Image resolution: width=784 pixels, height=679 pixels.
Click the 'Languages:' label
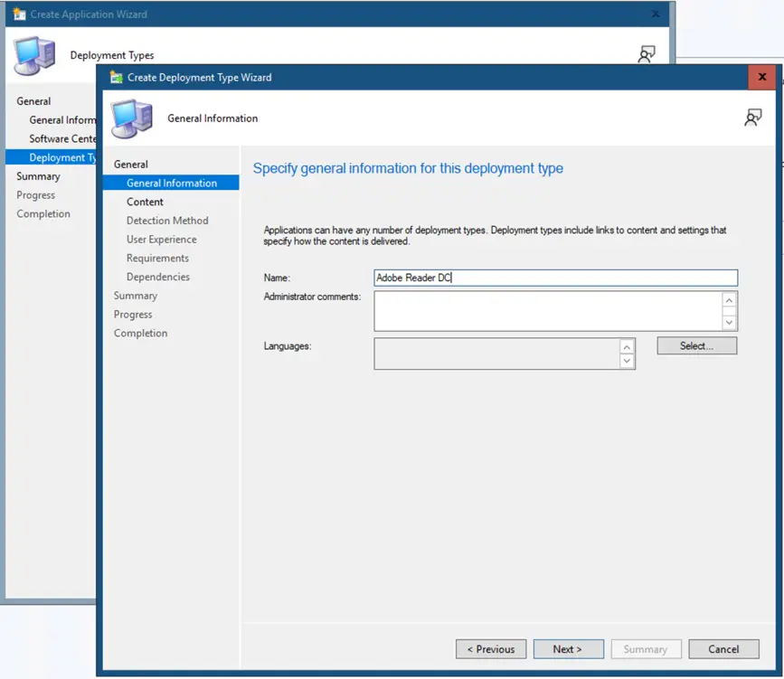[288, 346]
